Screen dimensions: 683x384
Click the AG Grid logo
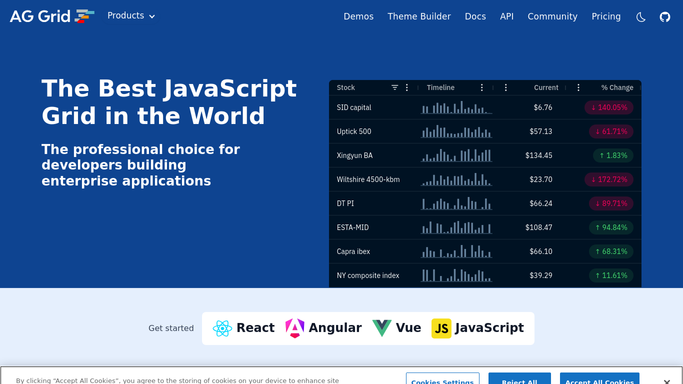pos(52,16)
